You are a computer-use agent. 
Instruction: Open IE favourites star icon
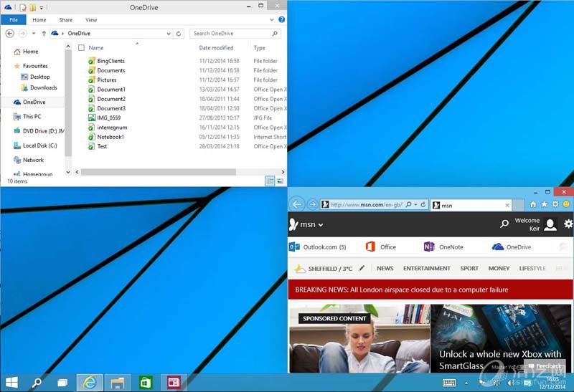(x=544, y=204)
